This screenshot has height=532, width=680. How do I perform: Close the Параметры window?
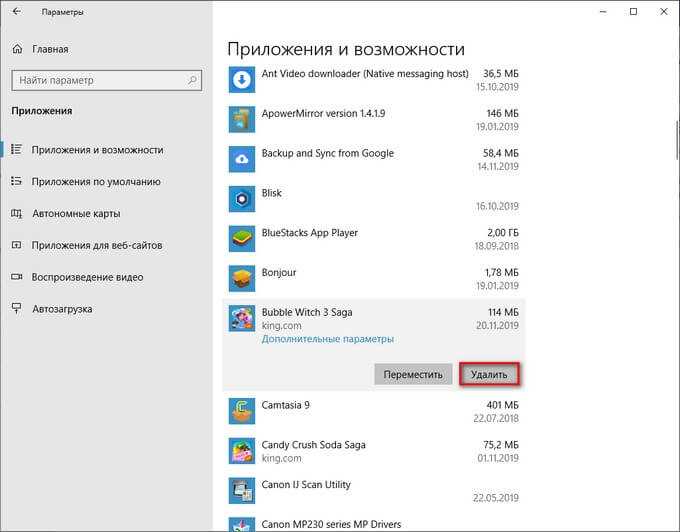click(664, 12)
